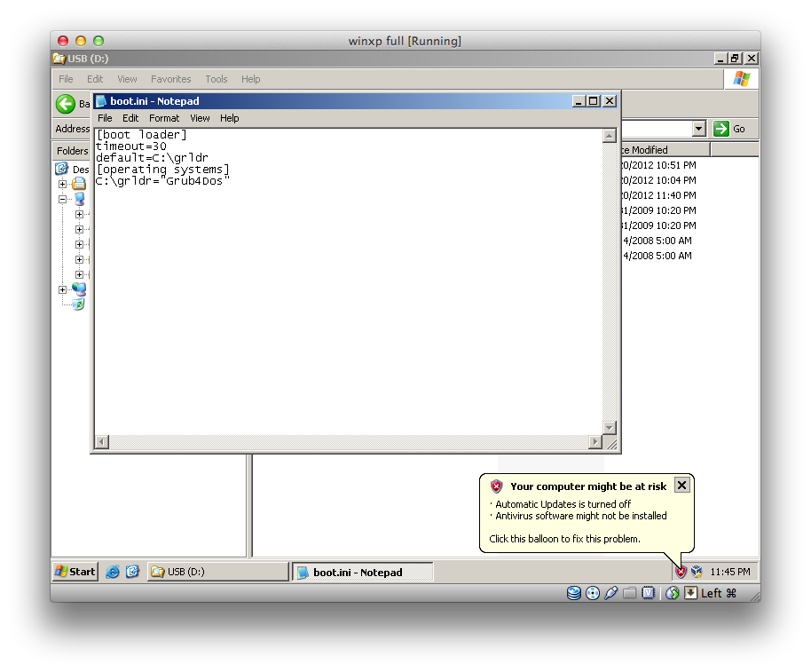Click boot.ini - Notepad taskbar button
This screenshot has width=811, height=672.
click(363, 573)
